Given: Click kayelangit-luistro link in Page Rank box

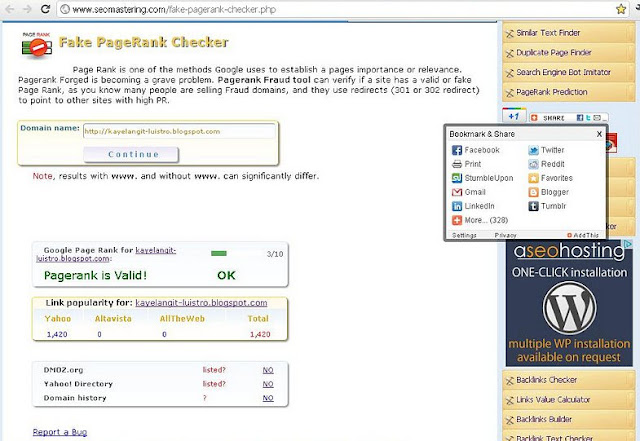Looking at the screenshot, I should [156, 250].
